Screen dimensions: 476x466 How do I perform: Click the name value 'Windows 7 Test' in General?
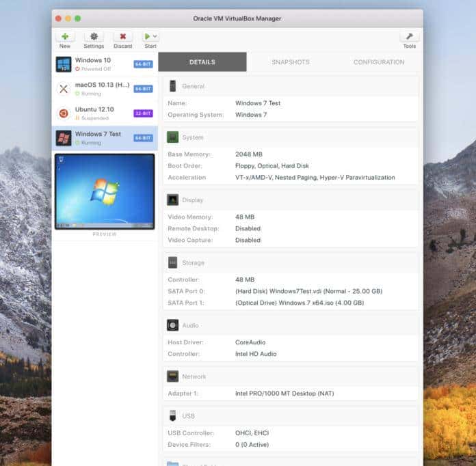(258, 103)
